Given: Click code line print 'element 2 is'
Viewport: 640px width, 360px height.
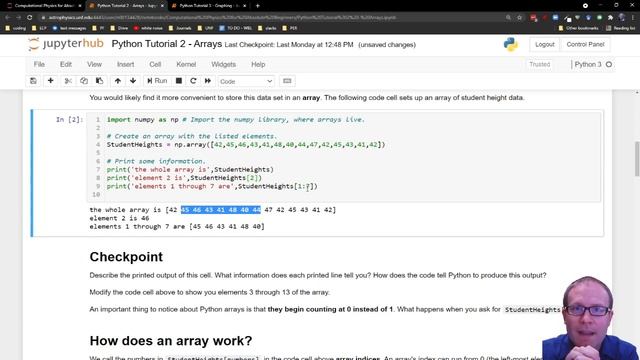Looking at the screenshot, I should click(x=184, y=178).
